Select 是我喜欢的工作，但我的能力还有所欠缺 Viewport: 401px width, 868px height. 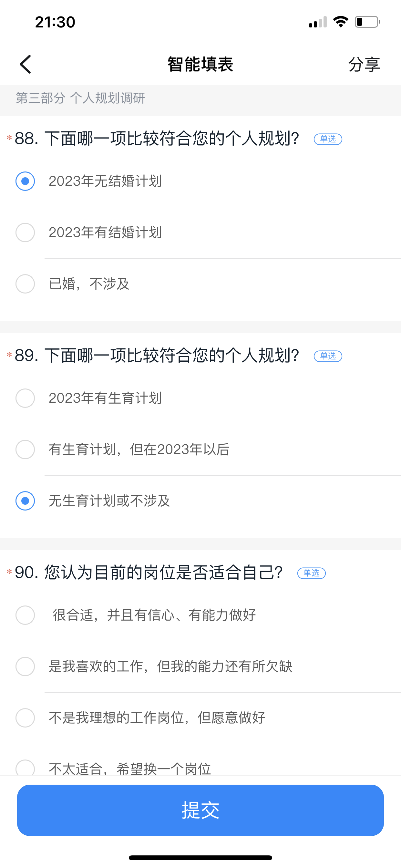25,666
